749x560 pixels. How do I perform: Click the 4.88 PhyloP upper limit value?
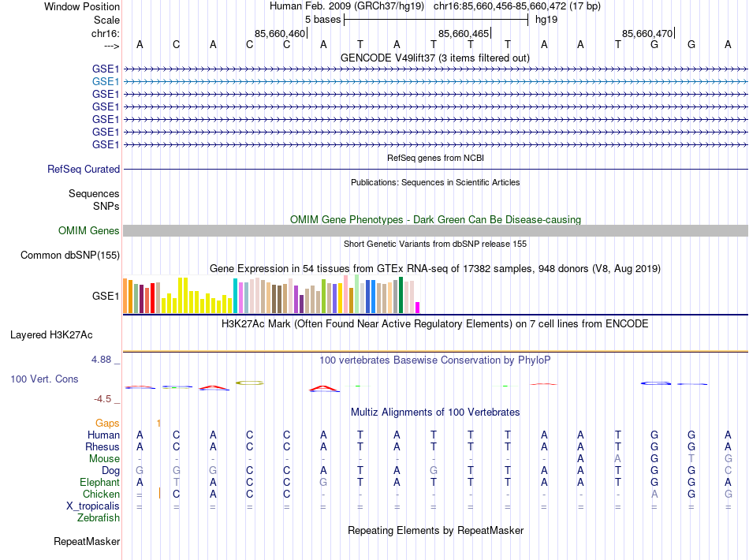point(101,360)
